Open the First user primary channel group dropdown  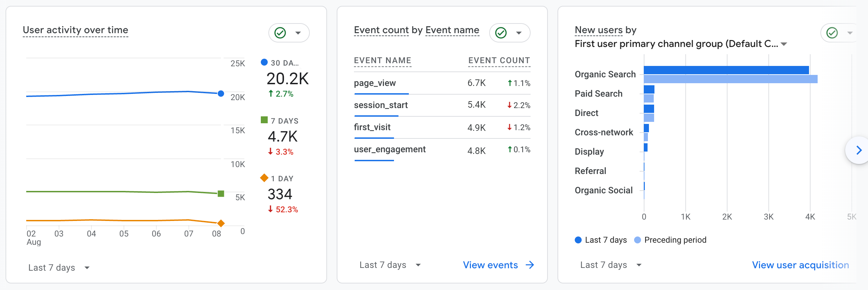784,44
